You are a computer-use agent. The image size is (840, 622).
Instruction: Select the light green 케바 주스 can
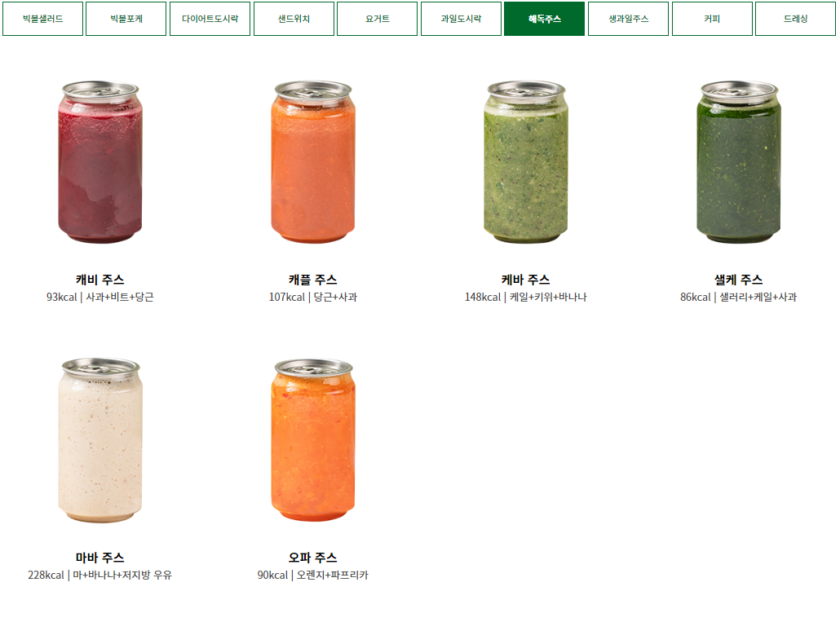pyautogui.click(x=525, y=161)
